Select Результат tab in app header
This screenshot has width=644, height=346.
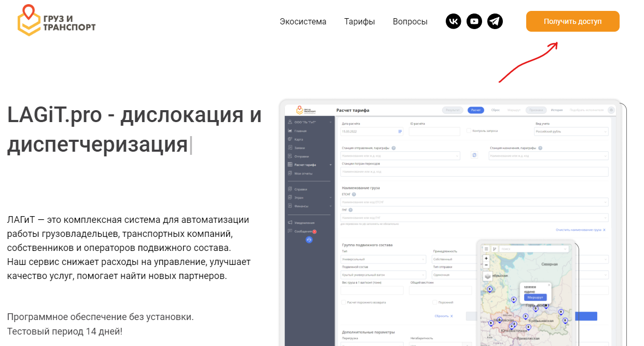[453, 110]
